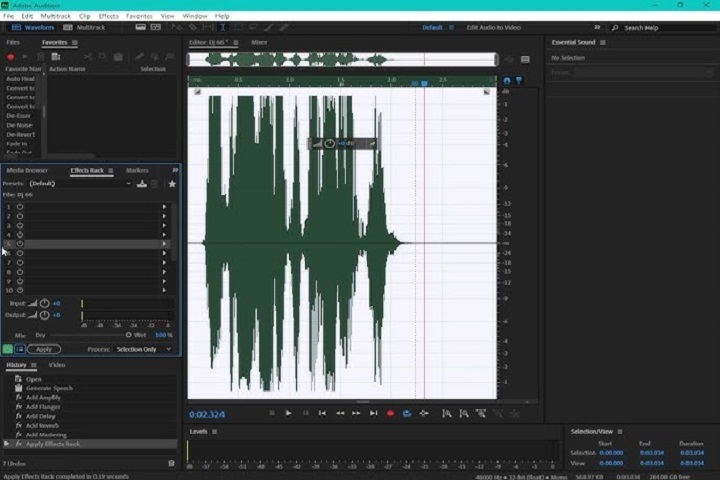Toggle loop playback icon
This screenshot has height=480, width=720.
click(407, 413)
